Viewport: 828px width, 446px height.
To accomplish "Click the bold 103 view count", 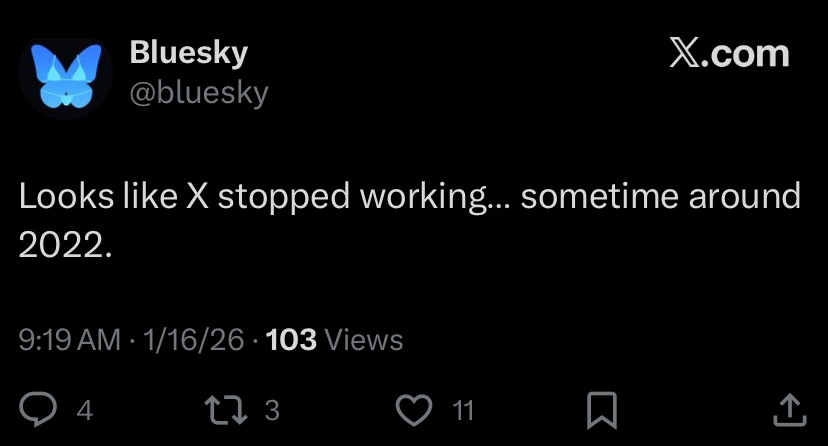I will click(x=292, y=340).
